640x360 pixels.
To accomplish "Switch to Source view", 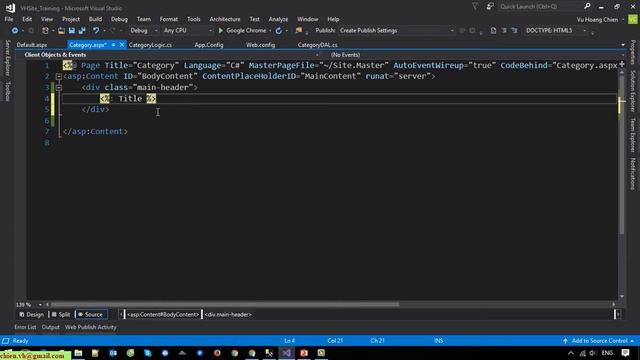I will pos(91,314).
